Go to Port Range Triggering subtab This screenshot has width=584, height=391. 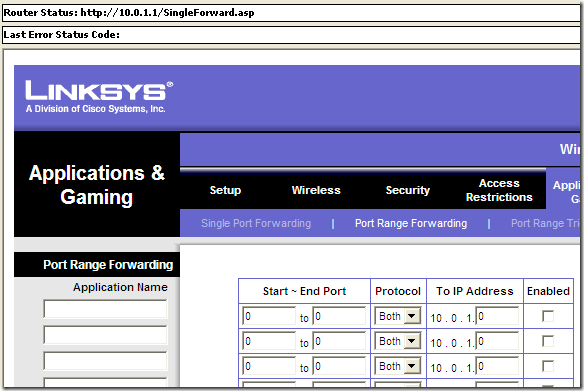coord(545,223)
